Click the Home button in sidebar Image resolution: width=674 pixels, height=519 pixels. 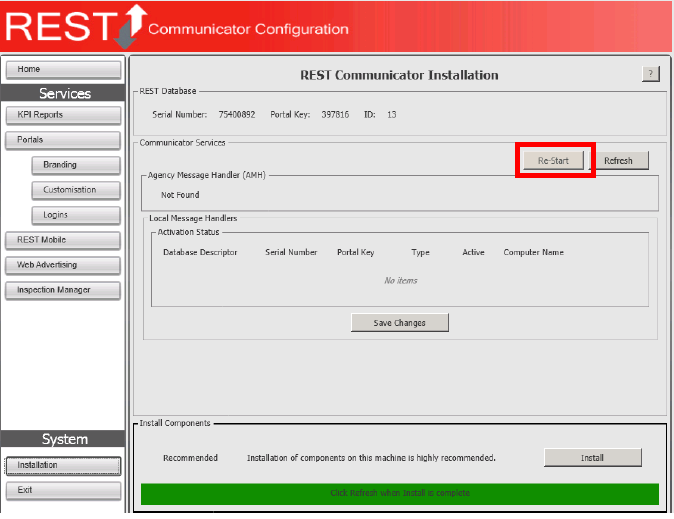click(x=63, y=69)
